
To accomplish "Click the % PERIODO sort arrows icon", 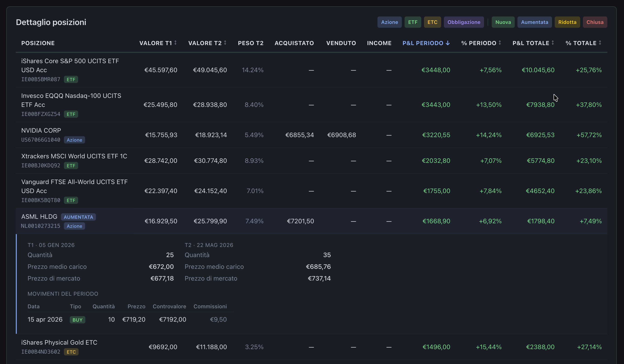I will [500, 43].
